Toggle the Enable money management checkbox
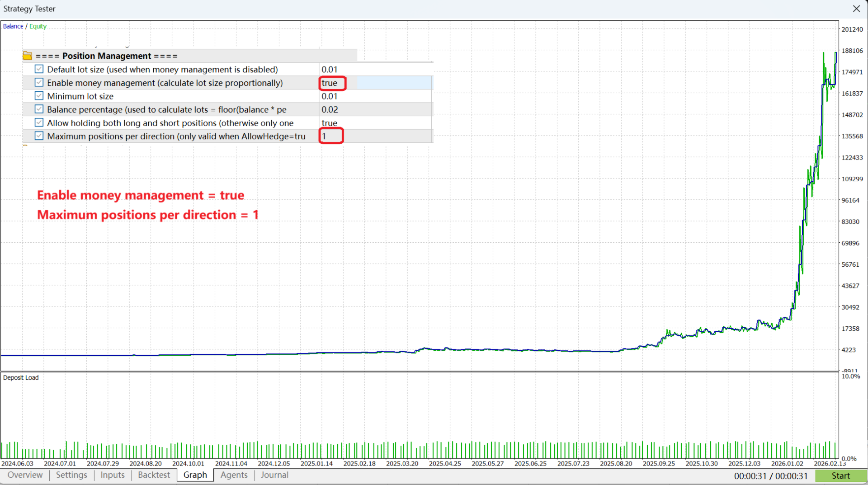The height and width of the screenshot is (485, 868). (39, 82)
